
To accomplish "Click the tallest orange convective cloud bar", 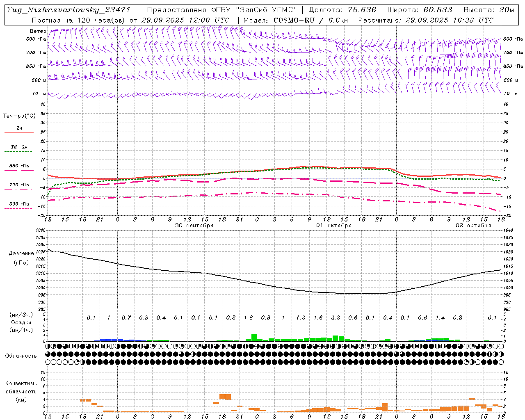I will tap(385, 407).
